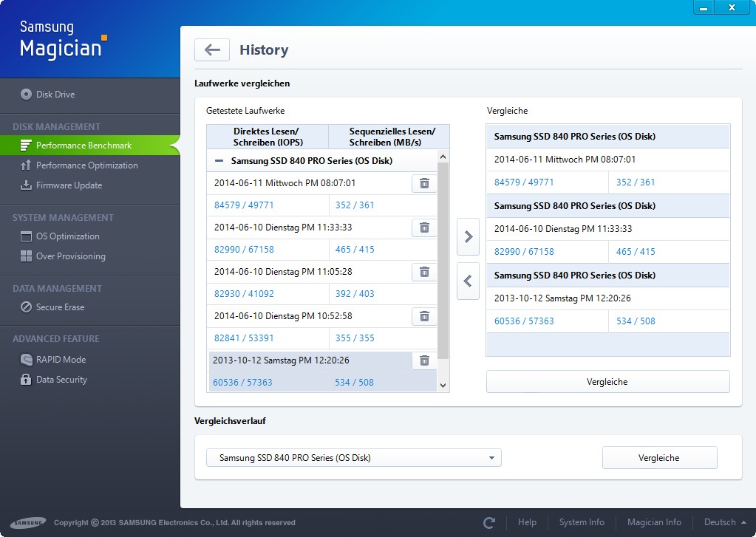Click the Secure Erase circle icon
The width and height of the screenshot is (756, 537).
point(26,307)
